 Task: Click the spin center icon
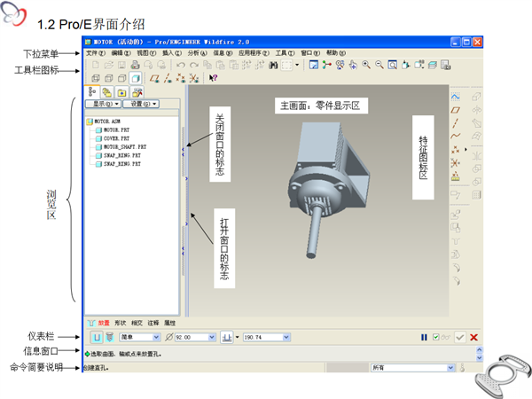[x=326, y=65]
